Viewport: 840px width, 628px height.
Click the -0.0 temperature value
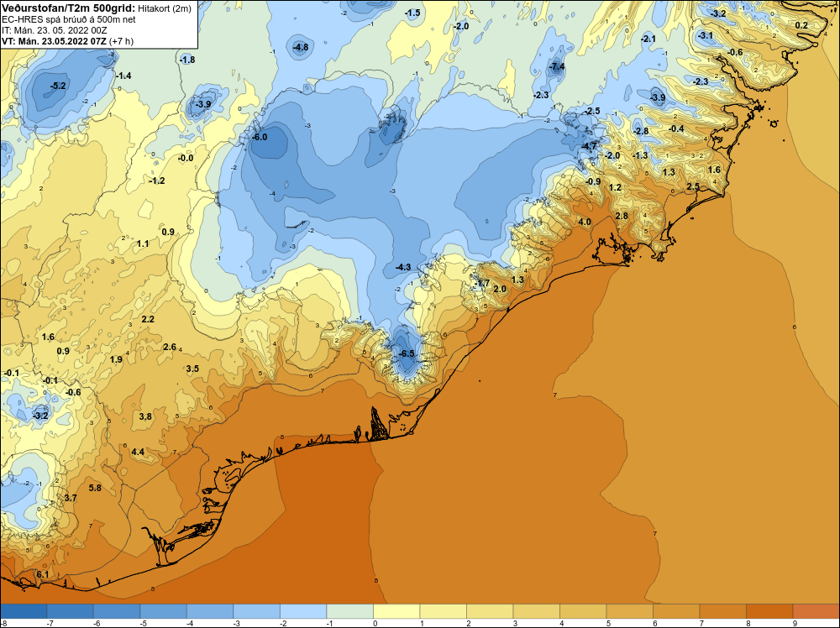tap(186, 159)
